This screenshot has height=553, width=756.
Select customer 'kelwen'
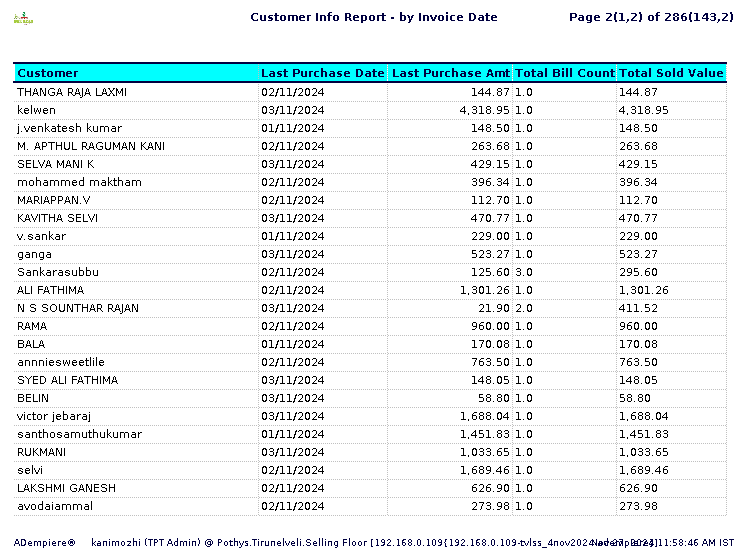click(36, 110)
